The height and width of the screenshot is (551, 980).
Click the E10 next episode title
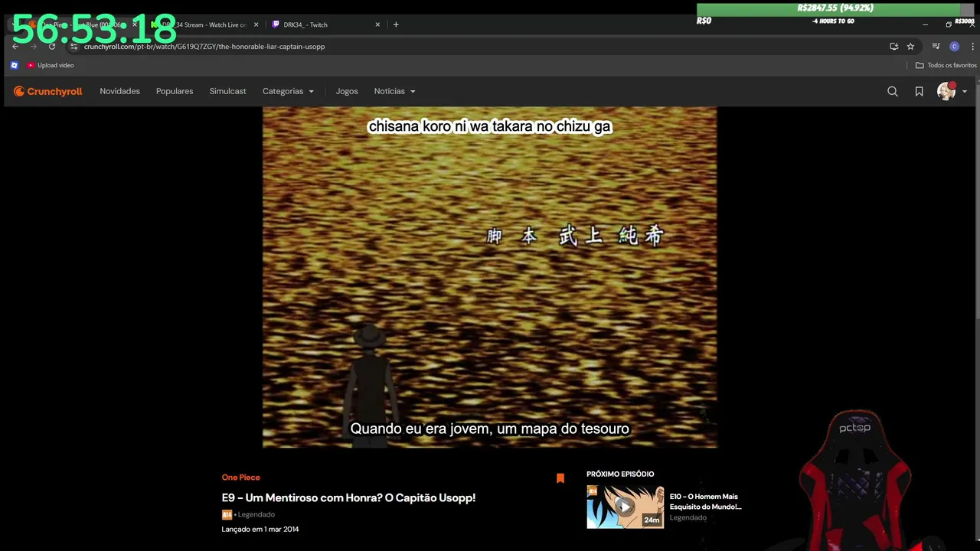click(x=705, y=501)
